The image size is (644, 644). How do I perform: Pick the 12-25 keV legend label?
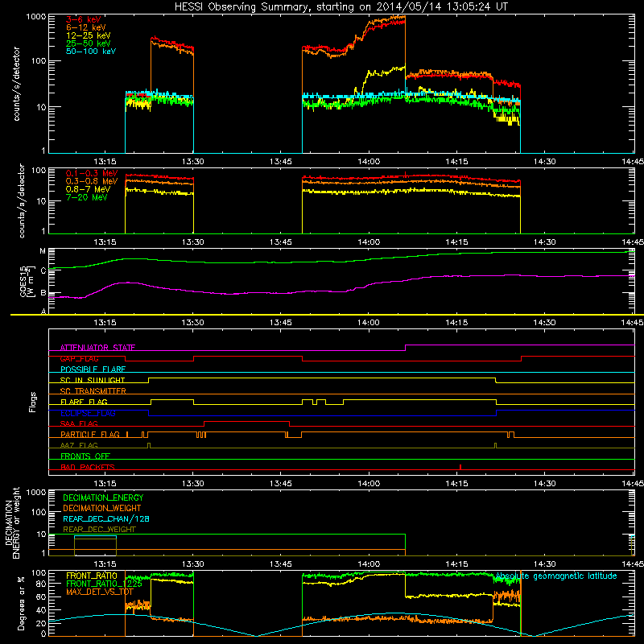[88, 35]
